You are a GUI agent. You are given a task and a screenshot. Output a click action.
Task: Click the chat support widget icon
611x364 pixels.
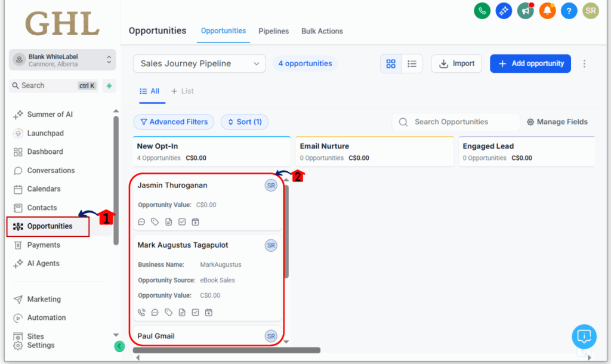tap(584, 337)
